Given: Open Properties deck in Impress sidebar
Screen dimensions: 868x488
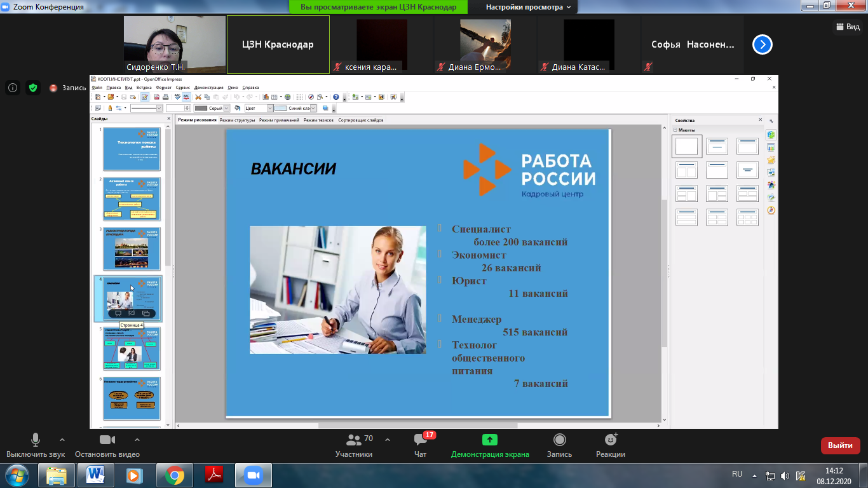Looking at the screenshot, I should point(771,135).
